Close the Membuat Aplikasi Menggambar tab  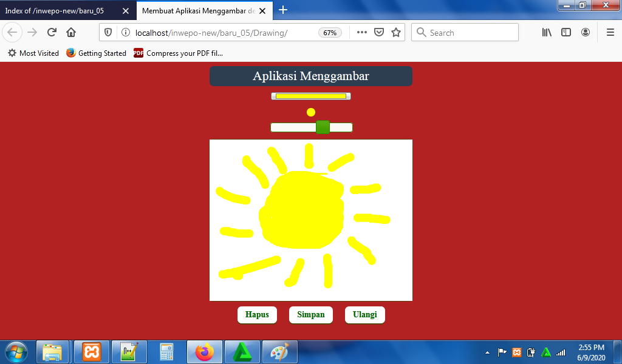(262, 11)
